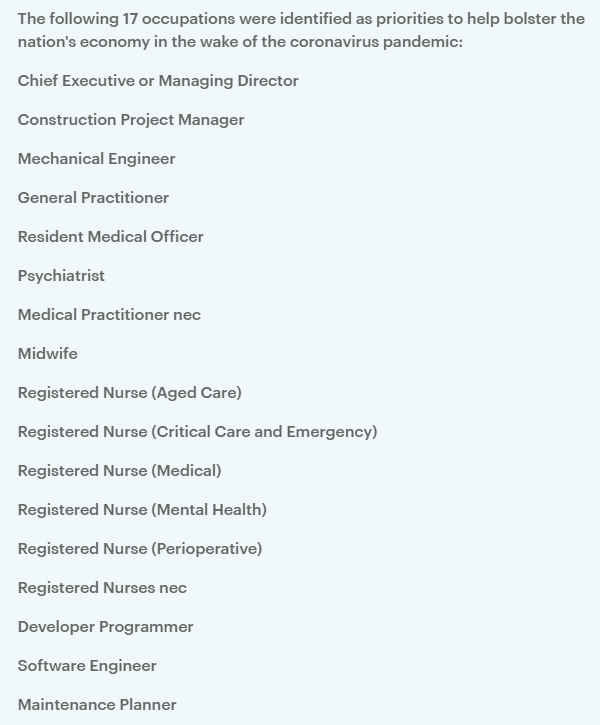This screenshot has width=600, height=725.
Task: Select Registered Nurse (Perioperative) line
Action: [x=140, y=549]
